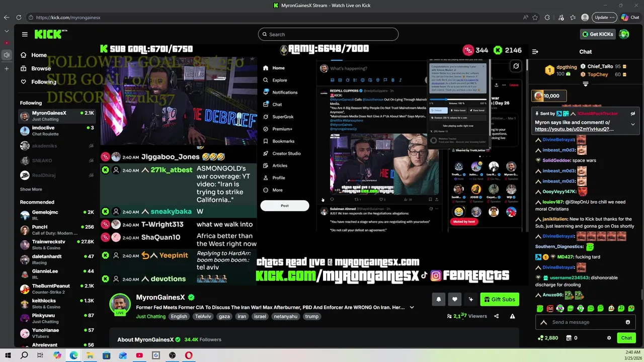Click the English language tag
644x362 pixels.
click(x=179, y=316)
